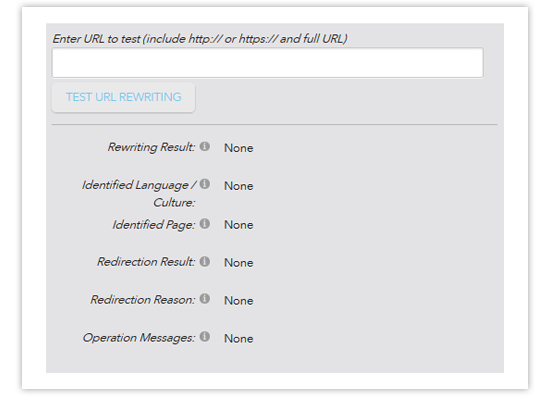Click the None value for Identified Language
The height and width of the screenshot is (403, 550).
(239, 186)
